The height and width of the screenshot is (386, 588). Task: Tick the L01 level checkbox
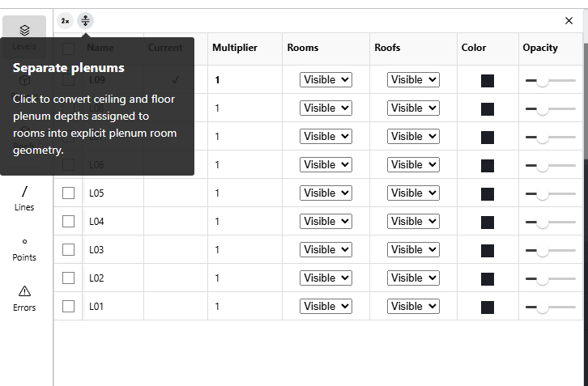[68, 306]
